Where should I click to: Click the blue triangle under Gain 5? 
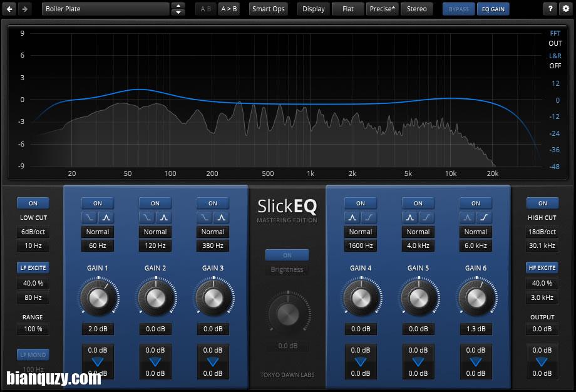point(418,362)
